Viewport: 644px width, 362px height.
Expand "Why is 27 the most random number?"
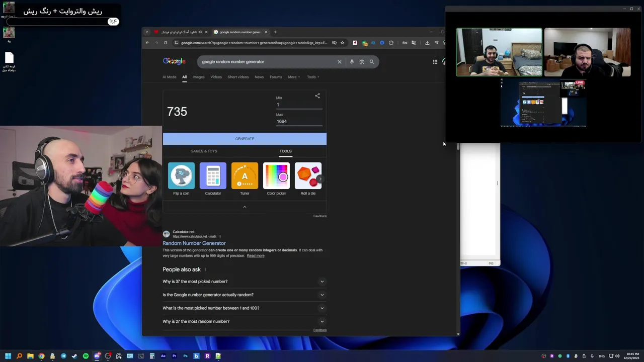pyautogui.click(x=244, y=321)
